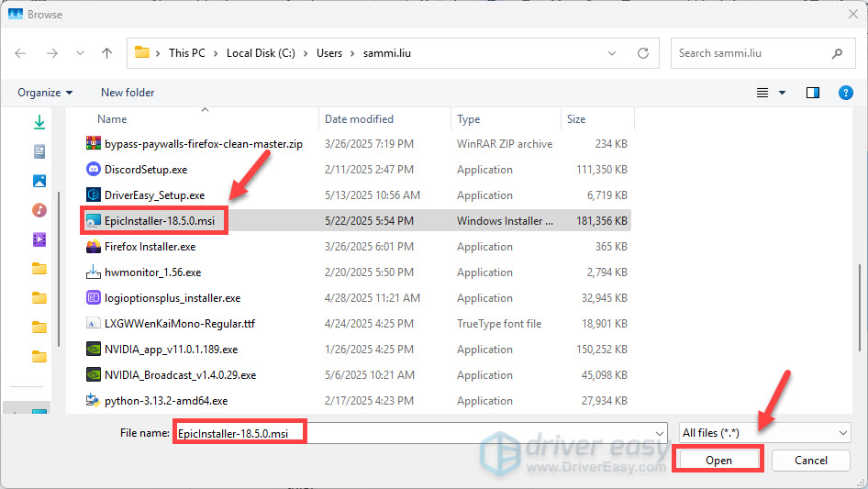Select Users in the address path
This screenshot has width=868, height=489.
point(329,53)
